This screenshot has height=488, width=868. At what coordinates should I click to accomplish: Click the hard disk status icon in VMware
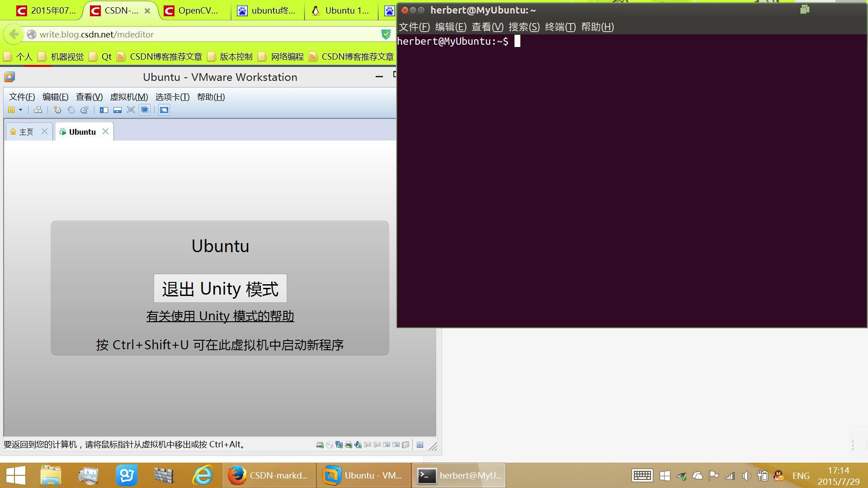tap(320, 445)
